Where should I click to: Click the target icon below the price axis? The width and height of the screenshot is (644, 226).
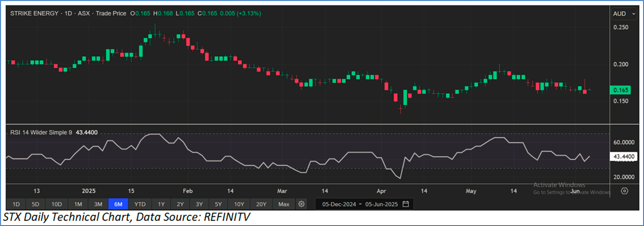[x=624, y=191]
